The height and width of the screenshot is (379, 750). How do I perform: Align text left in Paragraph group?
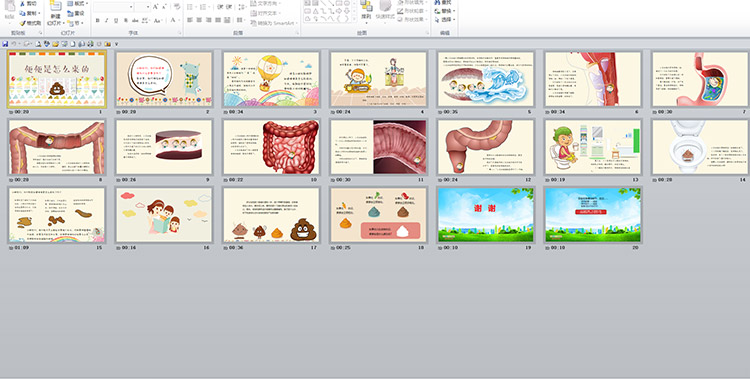[x=189, y=20]
